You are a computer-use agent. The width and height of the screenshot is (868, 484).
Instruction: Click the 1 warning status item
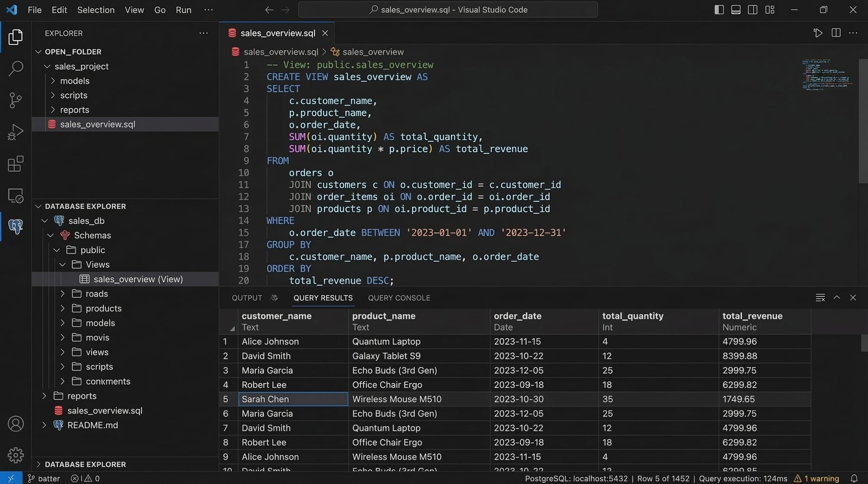tap(817, 478)
